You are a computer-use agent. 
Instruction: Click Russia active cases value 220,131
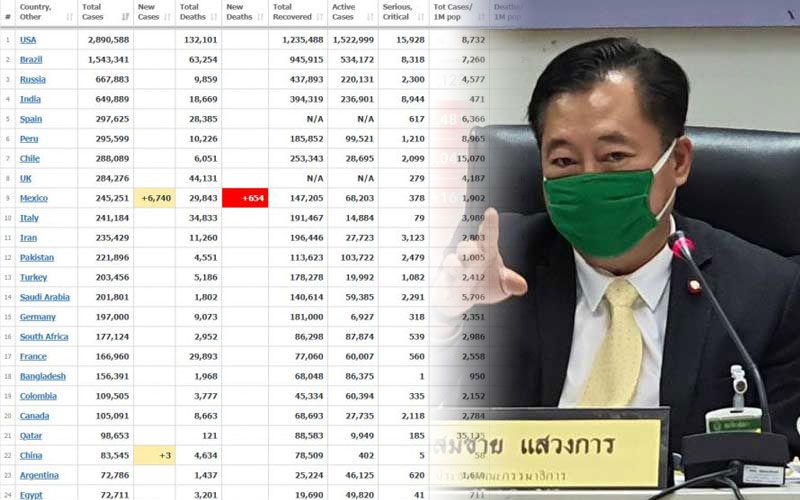click(x=357, y=80)
